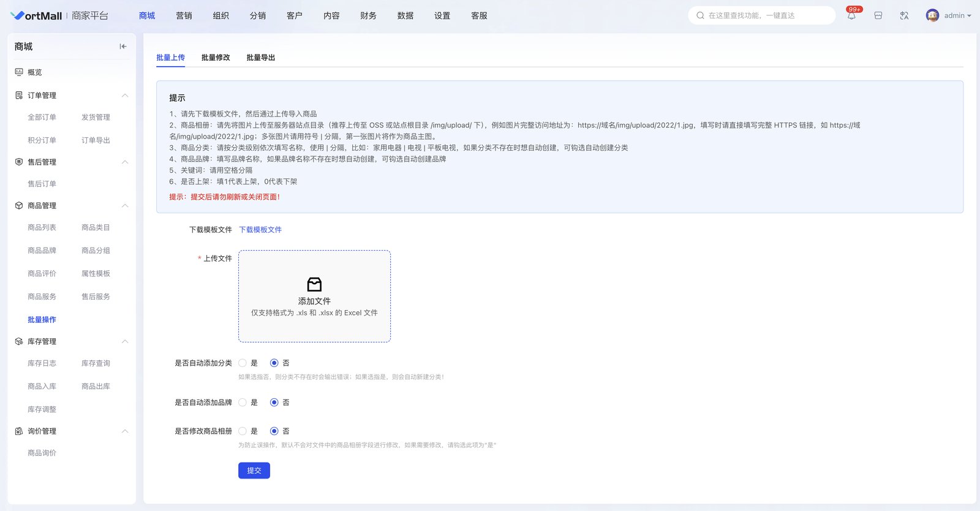Click the notification bell icon

tap(851, 16)
